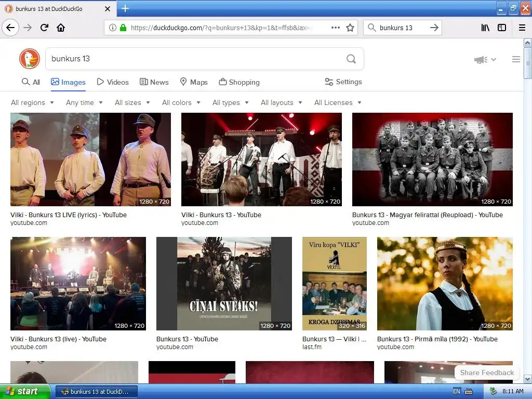532x399 pixels.
Task: Open the Firefox hamburger menu
Action: coord(522,28)
